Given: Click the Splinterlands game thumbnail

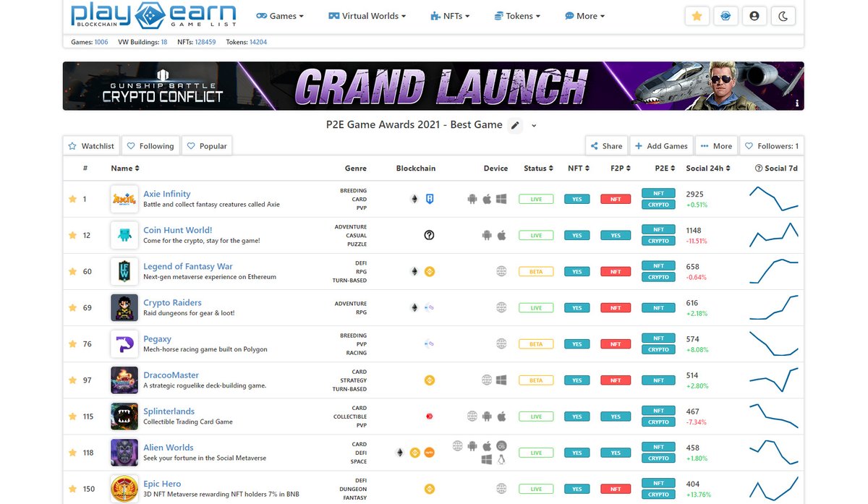Looking at the screenshot, I should 124,417.
